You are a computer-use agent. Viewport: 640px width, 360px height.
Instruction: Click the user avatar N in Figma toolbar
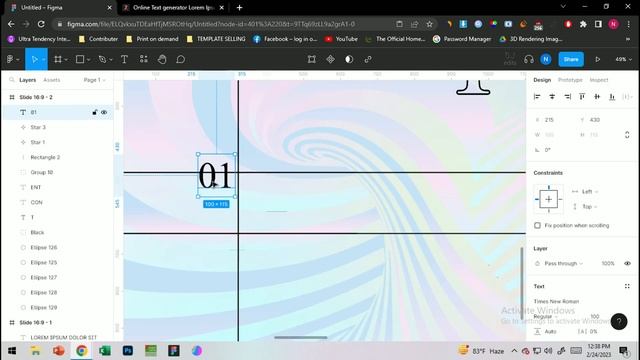point(546,60)
